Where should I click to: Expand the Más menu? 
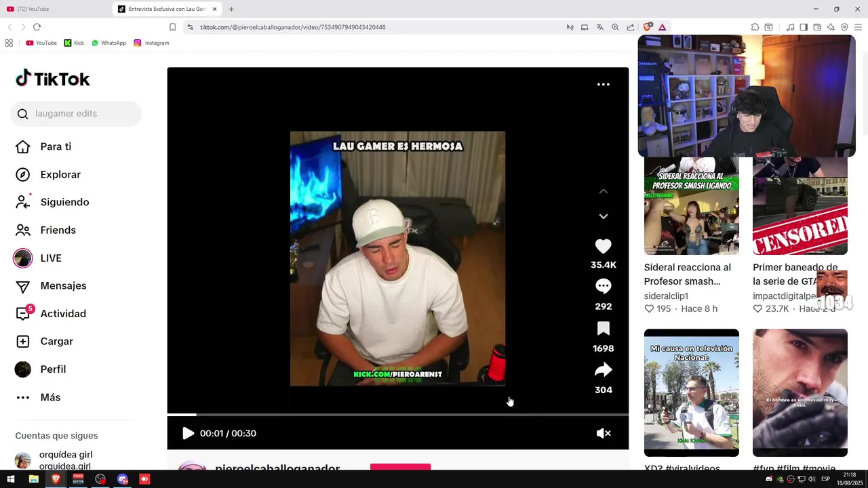50,397
